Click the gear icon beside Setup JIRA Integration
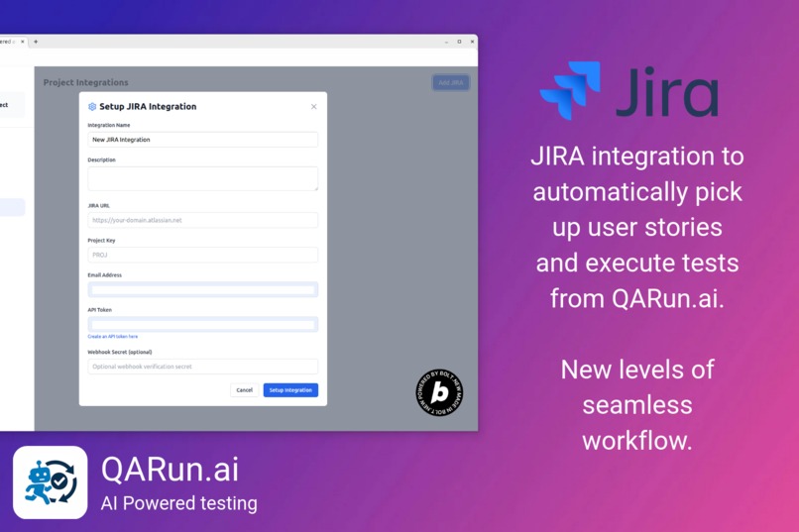The image size is (799, 532). [92, 106]
